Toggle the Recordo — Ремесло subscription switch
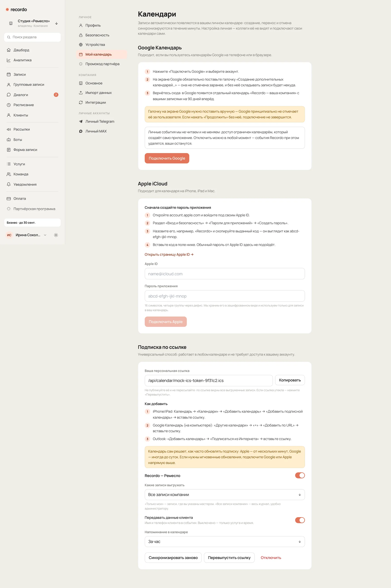 [x=300, y=475]
